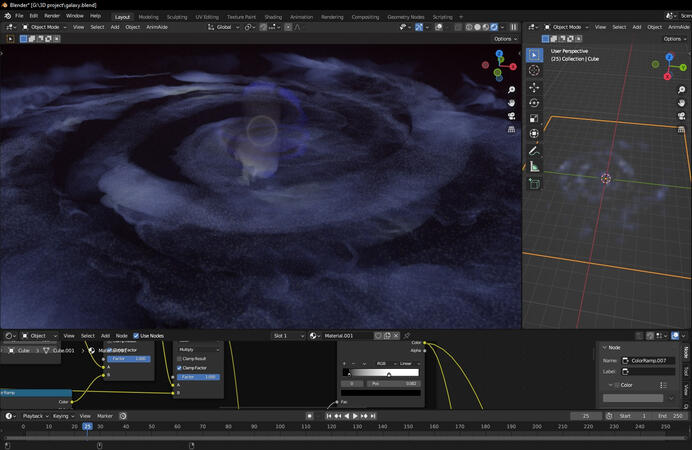692x450 pixels.
Task: Toggle camera view in left viewport
Action: pos(511,115)
